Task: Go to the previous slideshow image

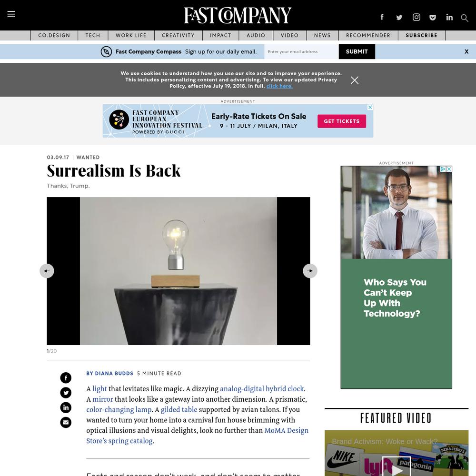Action: click(x=47, y=271)
